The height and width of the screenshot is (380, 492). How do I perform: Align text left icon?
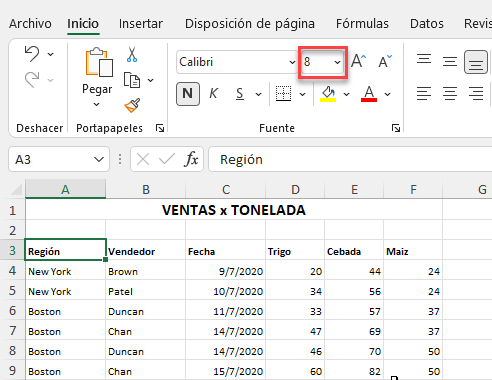(x=424, y=94)
